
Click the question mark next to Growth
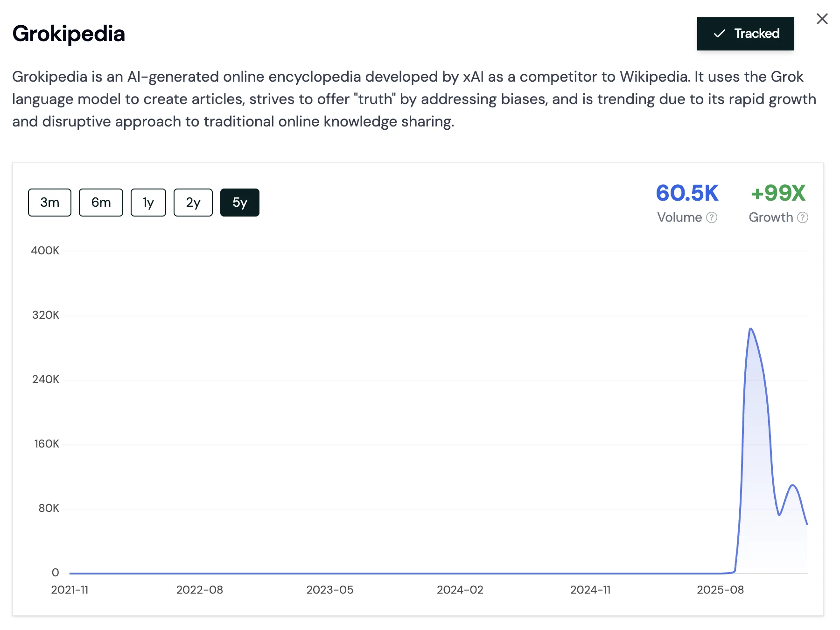pyautogui.click(x=803, y=217)
